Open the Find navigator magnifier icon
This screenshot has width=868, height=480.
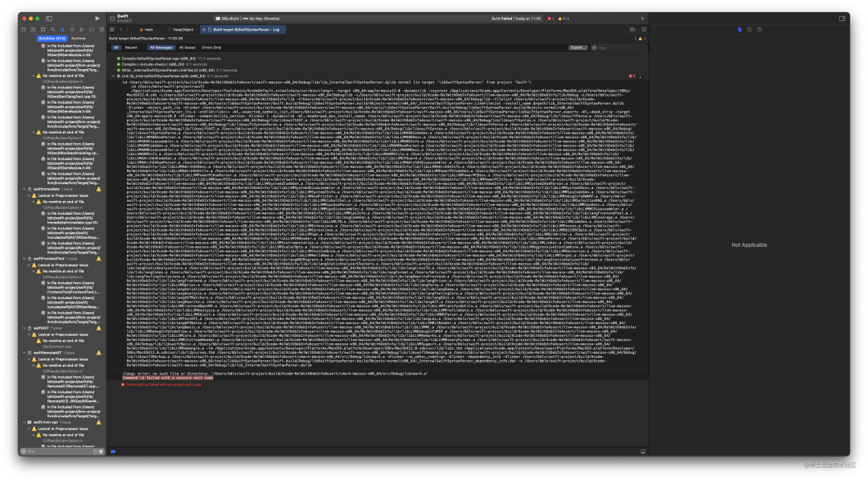coord(52,29)
